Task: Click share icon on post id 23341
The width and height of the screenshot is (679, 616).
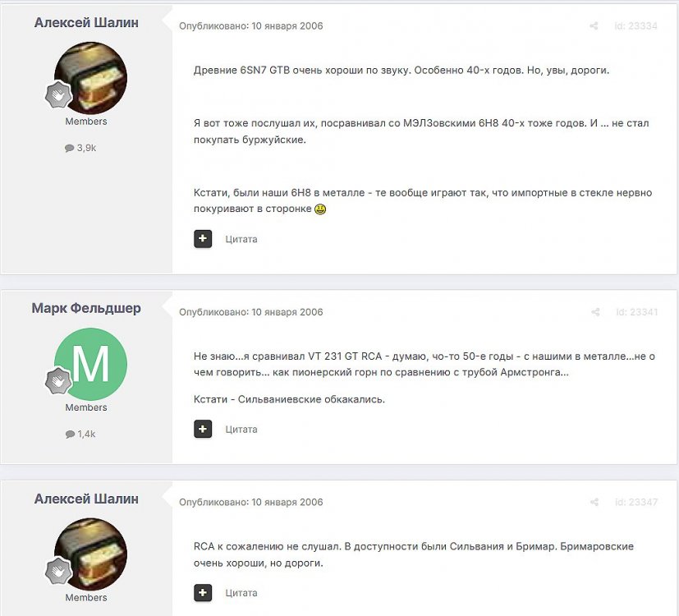Action: 595,312
